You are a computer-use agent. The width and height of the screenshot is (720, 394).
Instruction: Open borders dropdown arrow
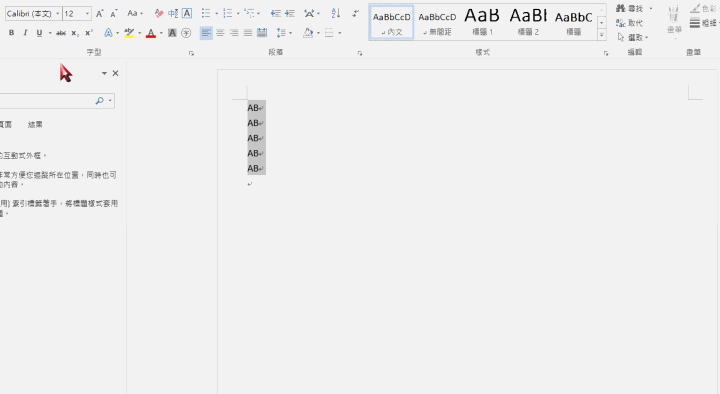340,33
